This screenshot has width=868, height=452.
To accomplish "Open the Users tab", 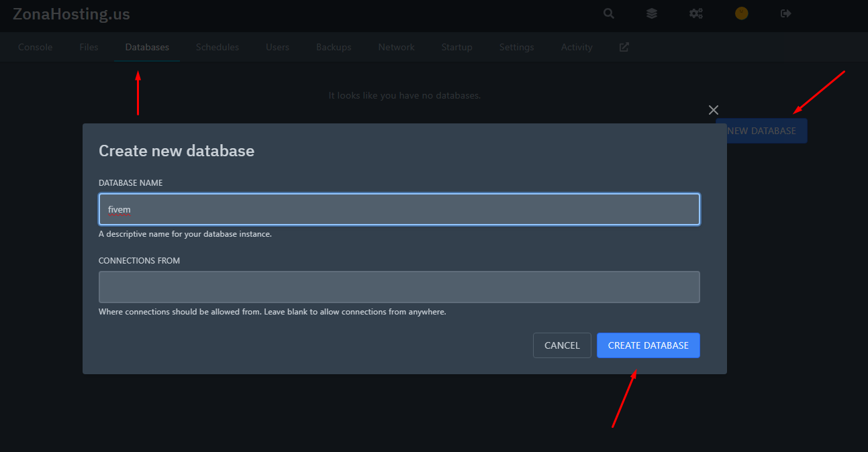I will pyautogui.click(x=277, y=47).
